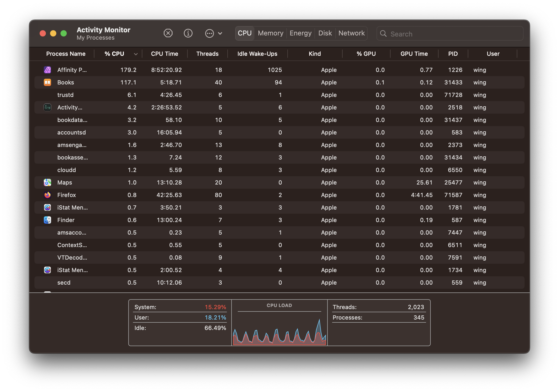The width and height of the screenshot is (559, 392).
Task: Switch to the Network tab
Action: (351, 33)
